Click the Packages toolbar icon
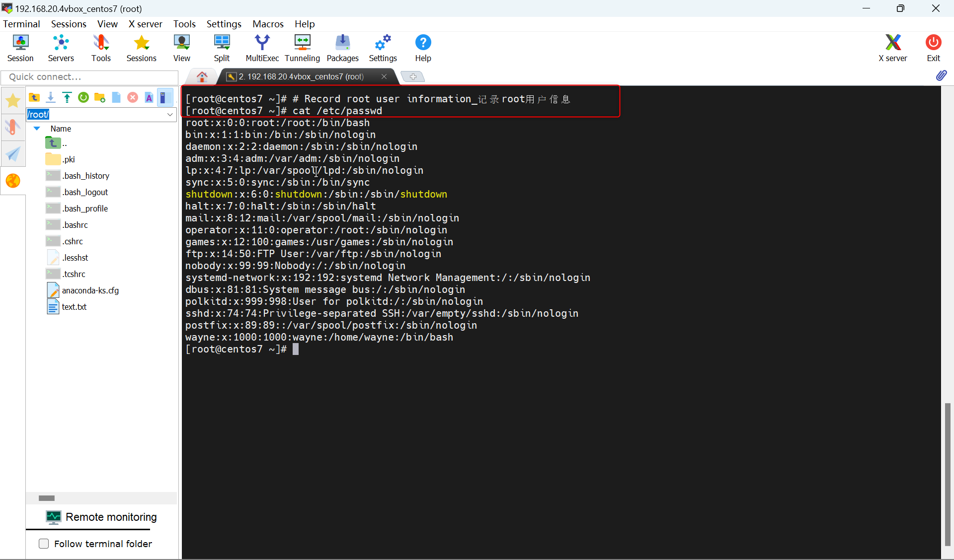Viewport: 954px width, 560px height. (342, 48)
